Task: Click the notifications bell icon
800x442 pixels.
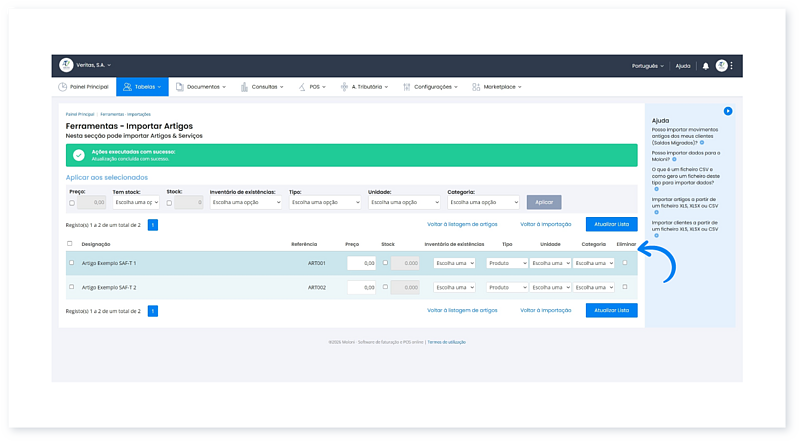Action: (705, 66)
